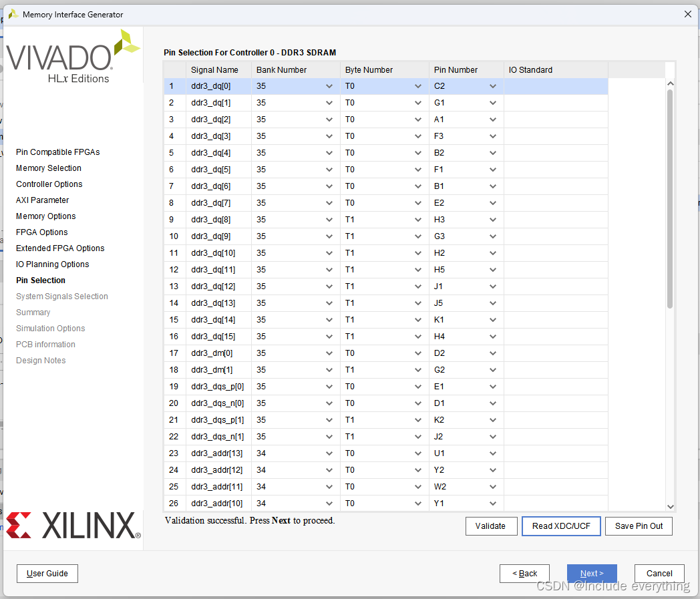The width and height of the screenshot is (700, 599).
Task: Open Memory Options step
Action: coord(45,216)
